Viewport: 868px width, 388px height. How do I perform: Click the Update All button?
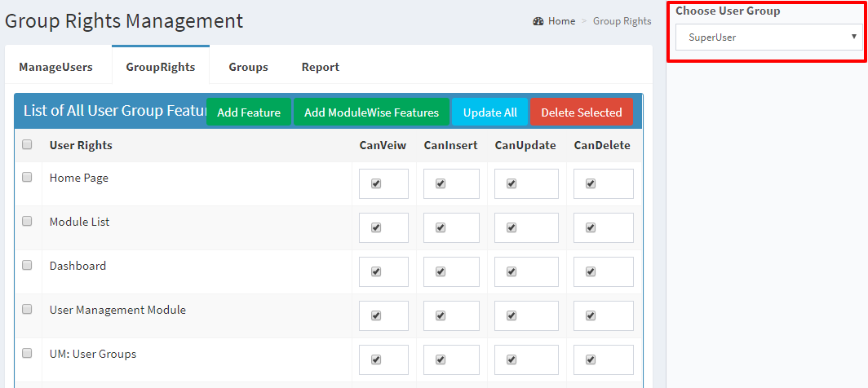tap(490, 112)
